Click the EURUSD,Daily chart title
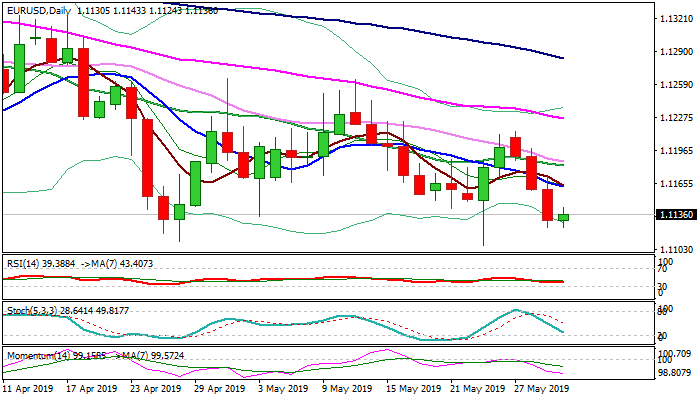This screenshot has height=400, width=700. click(x=38, y=9)
